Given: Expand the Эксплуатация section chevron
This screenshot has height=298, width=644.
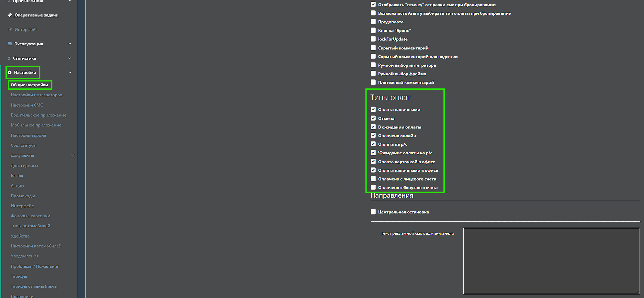Looking at the screenshot, I should (70, 44).
